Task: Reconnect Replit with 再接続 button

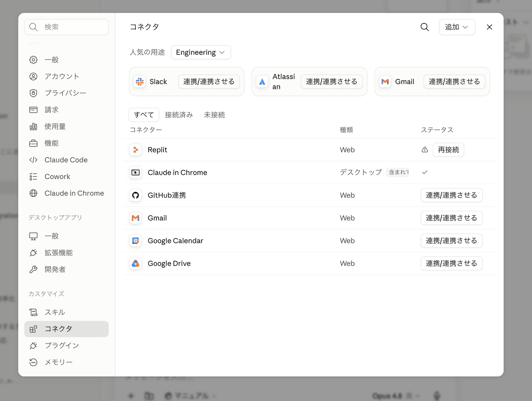Action: click(x=448, y=150)
